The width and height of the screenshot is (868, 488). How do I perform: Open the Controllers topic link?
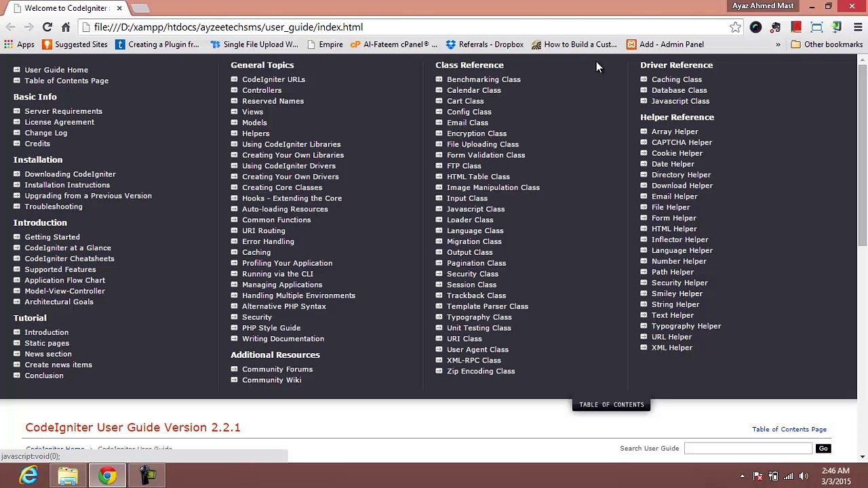click(262, 90)
